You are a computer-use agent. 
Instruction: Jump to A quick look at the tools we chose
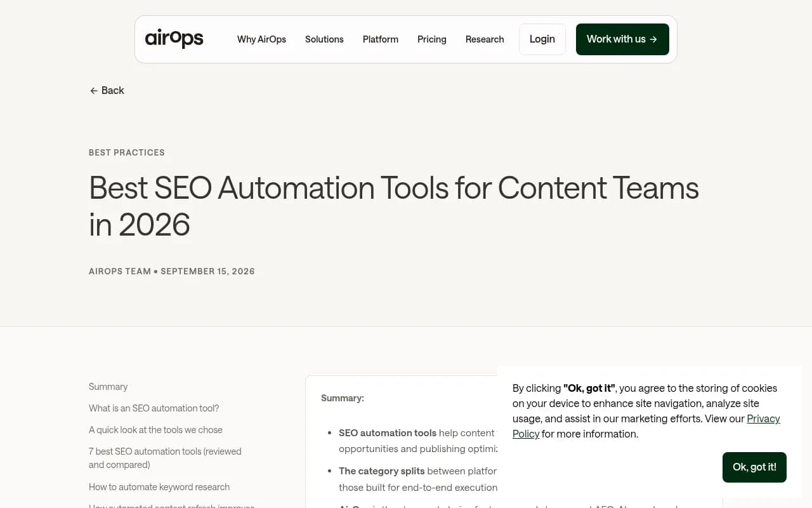[155, 430]
